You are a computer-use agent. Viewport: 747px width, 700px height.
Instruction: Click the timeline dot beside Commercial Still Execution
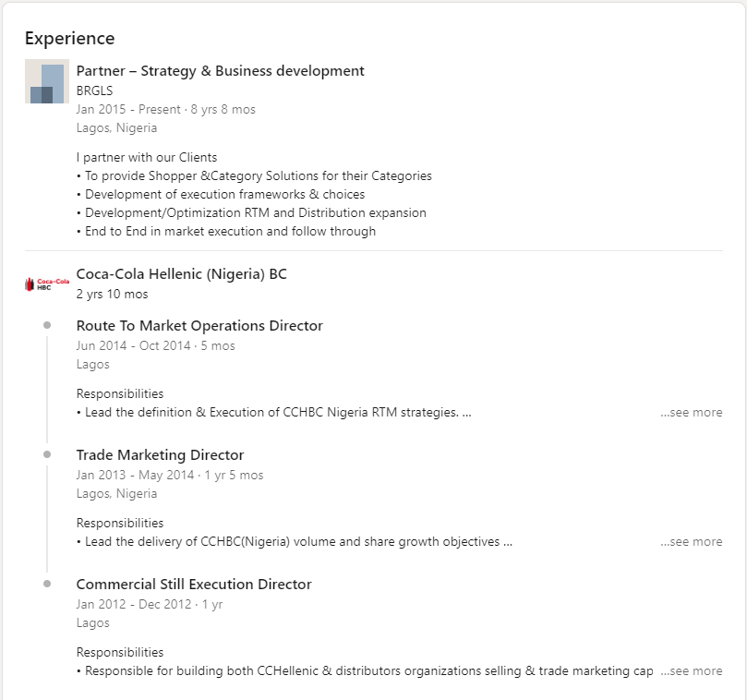coord(47,584)
